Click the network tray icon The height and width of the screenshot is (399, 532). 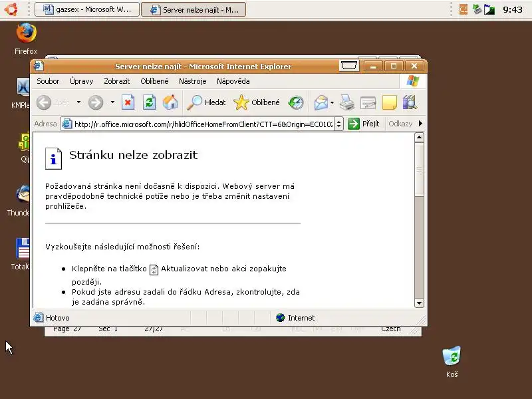[477, 9]
